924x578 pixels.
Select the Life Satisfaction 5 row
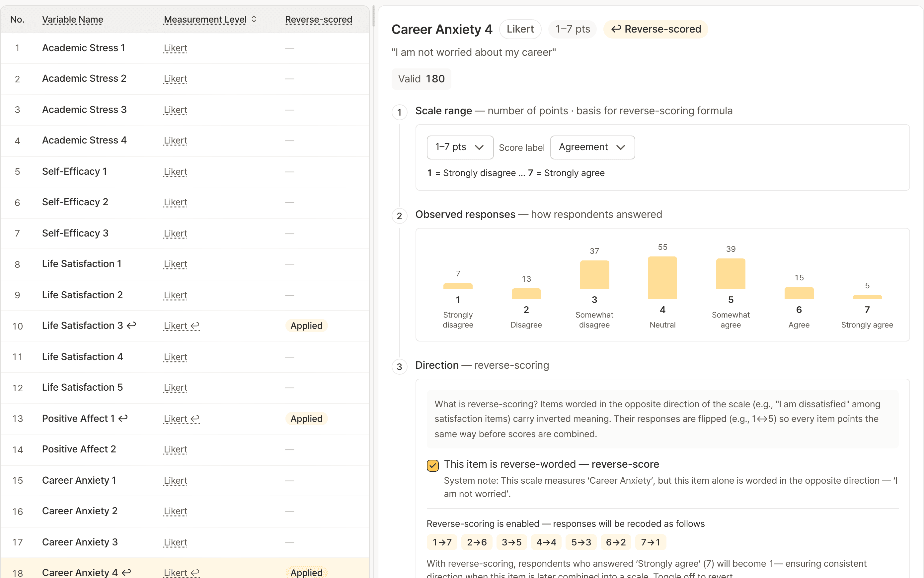185,388
